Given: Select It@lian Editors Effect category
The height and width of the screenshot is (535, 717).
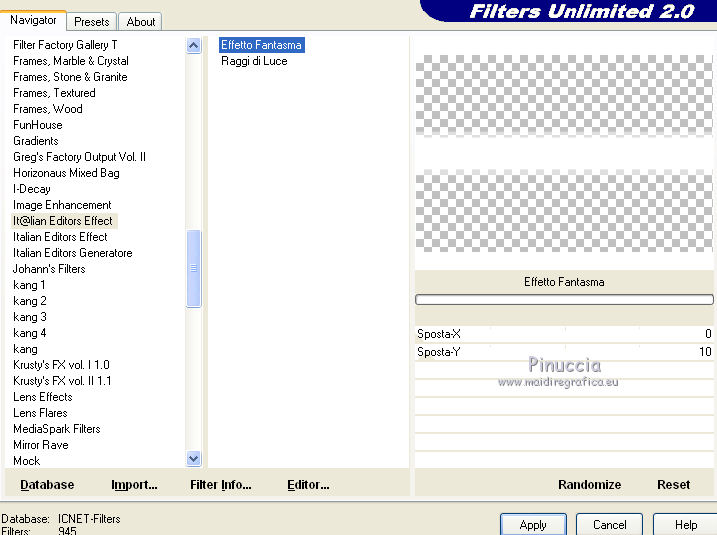Looking at the screenshot, I should [x=63, y=221].
